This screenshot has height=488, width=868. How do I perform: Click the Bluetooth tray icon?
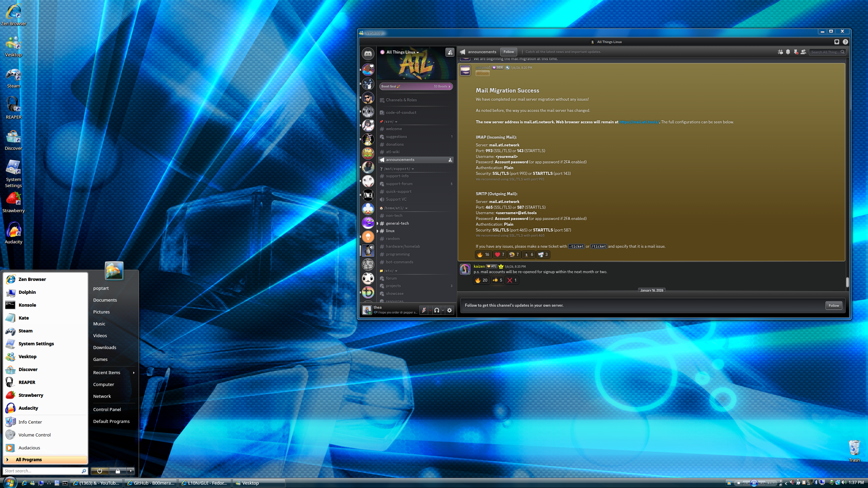[x=816, y=483]
